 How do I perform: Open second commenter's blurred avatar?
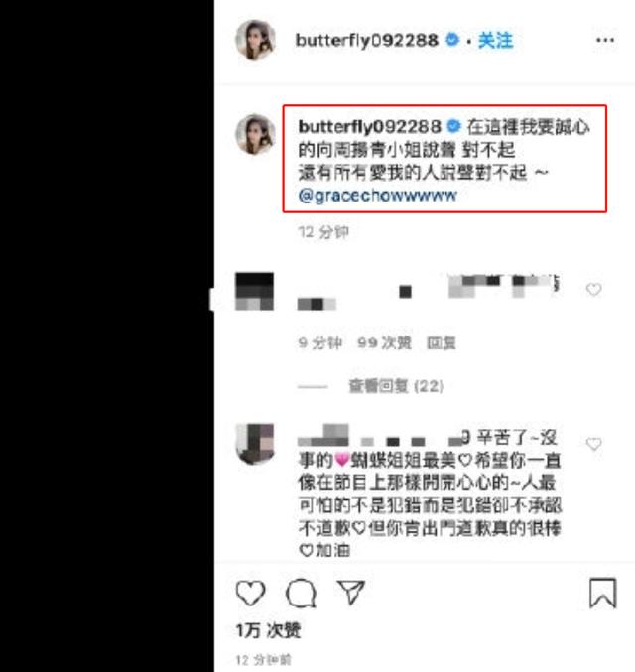click(255, 444)
